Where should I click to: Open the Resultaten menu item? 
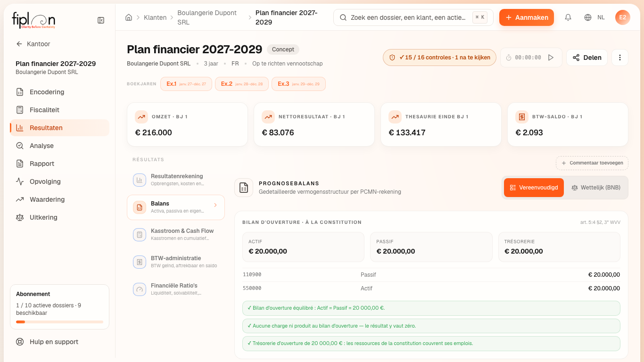tap(59, 128)
